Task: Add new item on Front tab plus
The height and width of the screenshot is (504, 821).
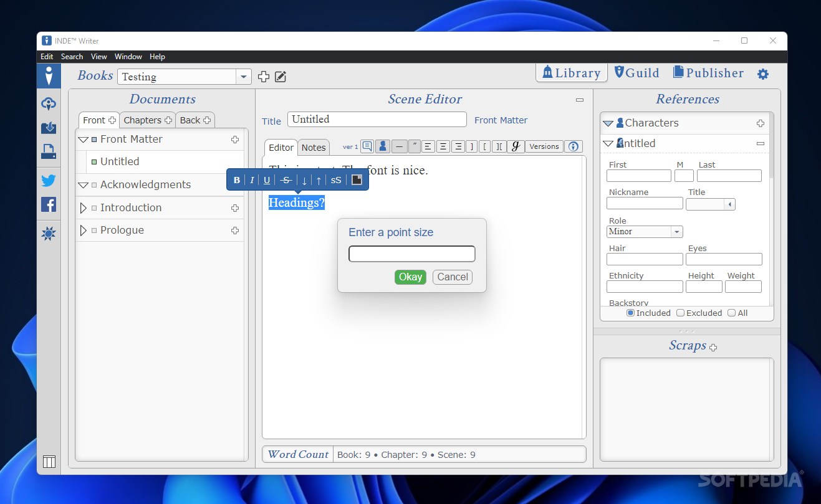Action: 112,120
